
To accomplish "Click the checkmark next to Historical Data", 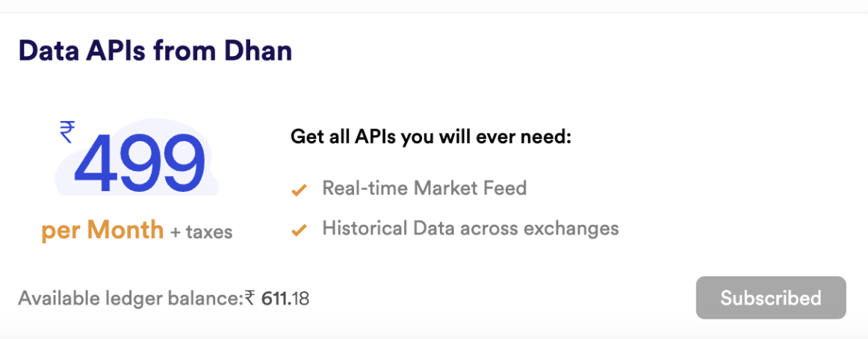I will coord(299,231).
